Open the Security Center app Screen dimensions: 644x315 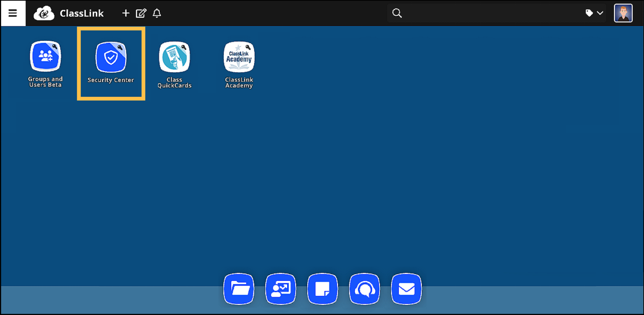[111, 57]
